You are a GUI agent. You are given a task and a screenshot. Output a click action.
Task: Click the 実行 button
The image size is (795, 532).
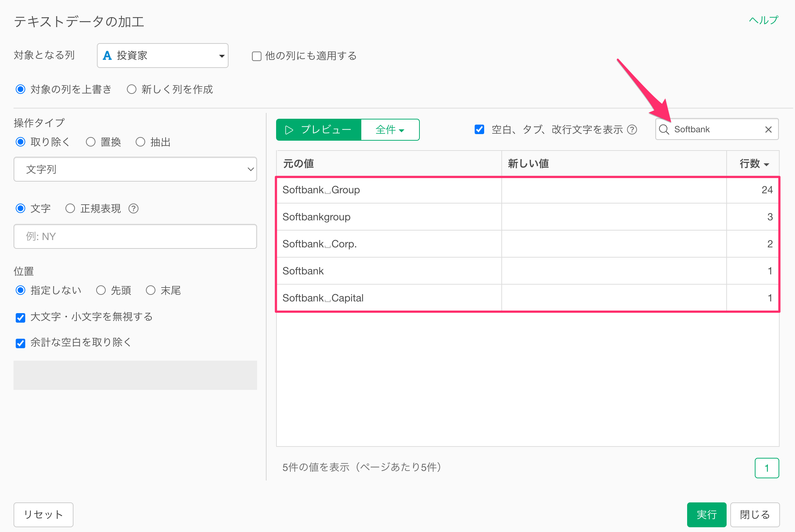pyautogui.click(x=707, y=514)
